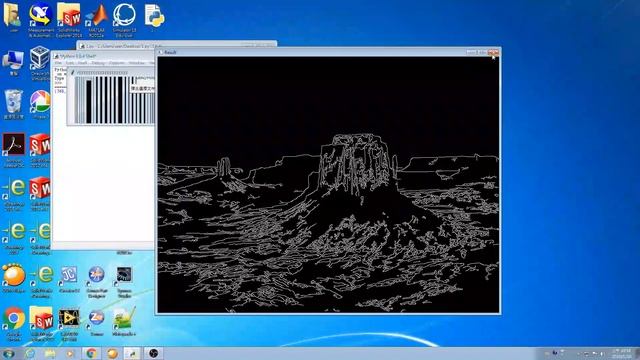Open Windows Explorer from the taskbar
Screen dimensions: 640x360
tap(50, 353)
